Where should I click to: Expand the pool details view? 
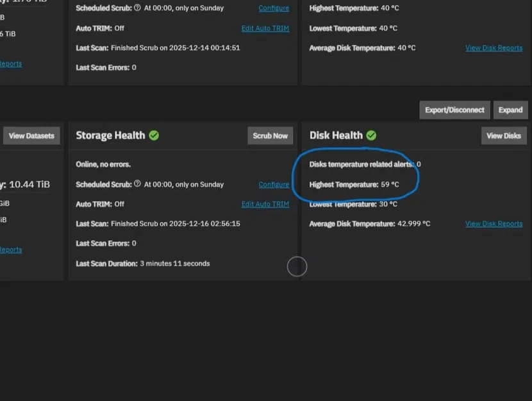point(510,110)
